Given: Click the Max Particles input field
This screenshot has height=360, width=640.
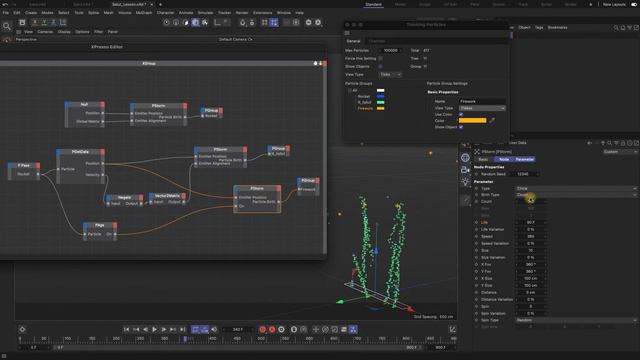Looking at the screenshot, I should pyautogui.click(x=391, y=50).
